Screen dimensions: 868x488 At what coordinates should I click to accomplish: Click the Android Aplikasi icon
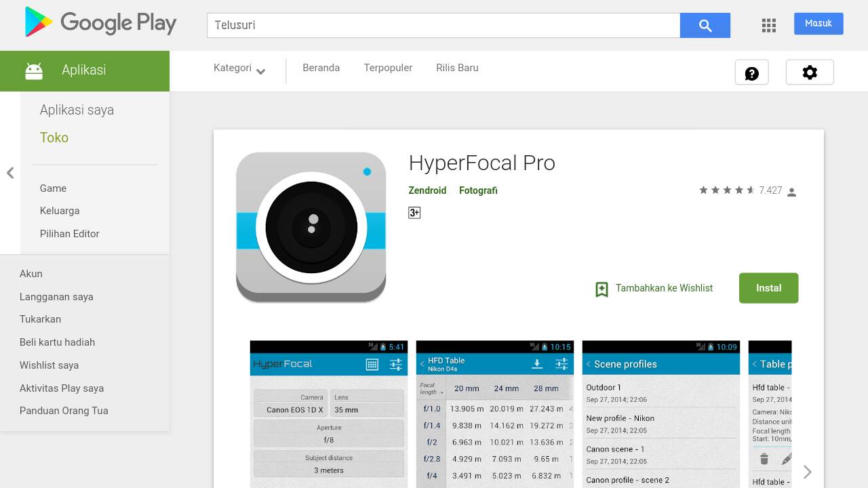(34, 70)
